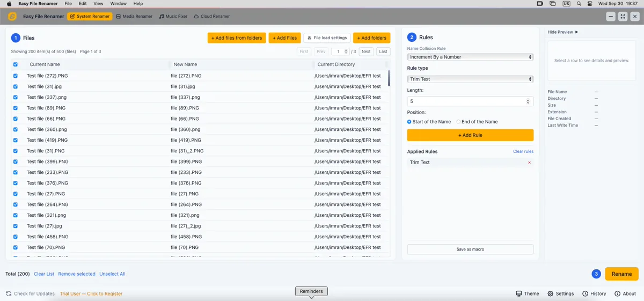
Task: Click the Clear List link
Action: tap(44, 274)
